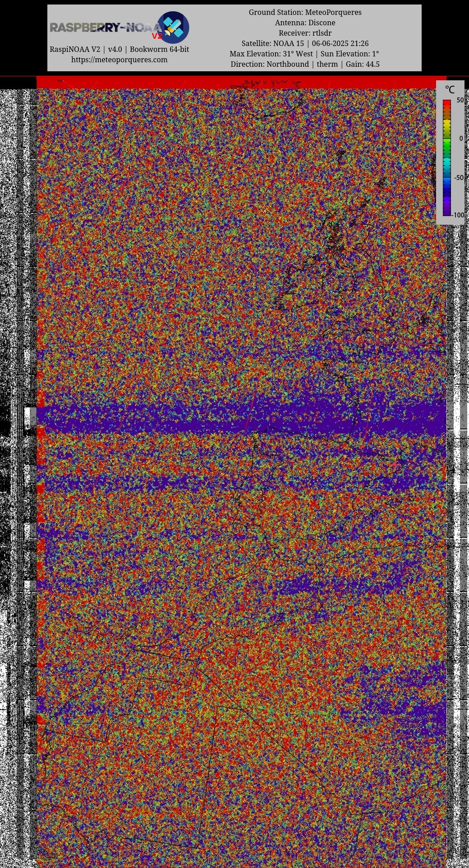Click the 0 value on temperature scale
Screen dimensions: 469x868
[x=461, y=139]
